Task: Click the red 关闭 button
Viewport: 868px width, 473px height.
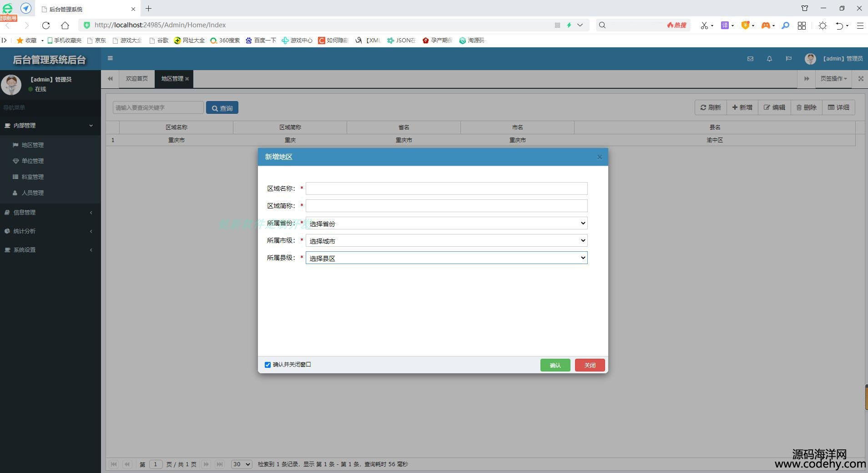Action: click(590, 365)
